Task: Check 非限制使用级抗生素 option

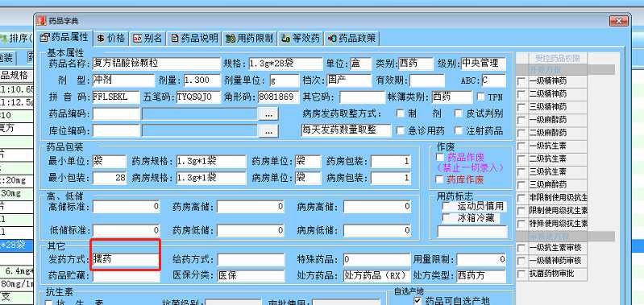Action: (x=521, y=198)
